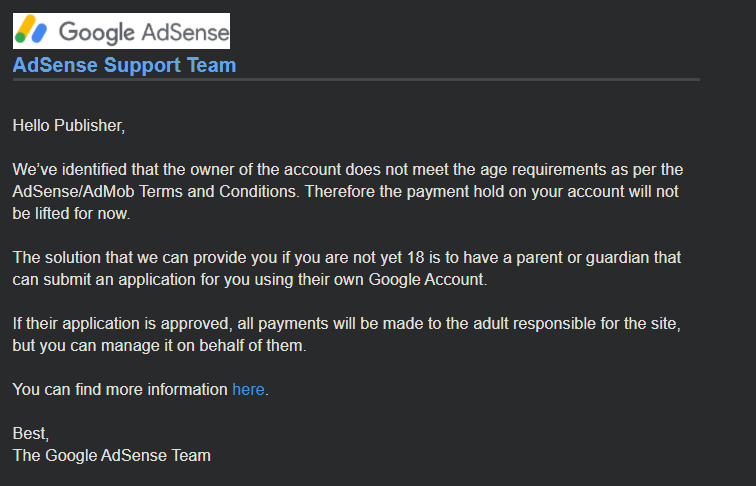Screen dimensions: 756x486
Task: Open the "here" more information link
Action: tap(248, 390)
